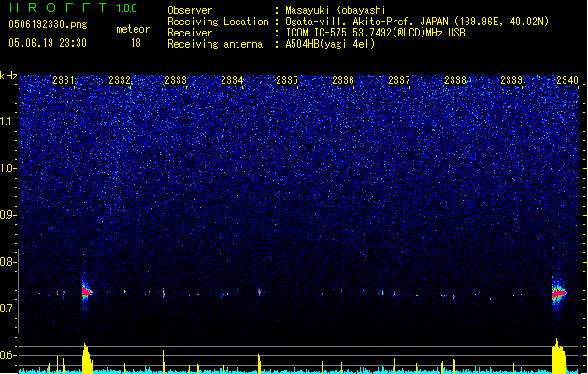
Task: Click the 1.1 kHz axis label
Action: 8,122
